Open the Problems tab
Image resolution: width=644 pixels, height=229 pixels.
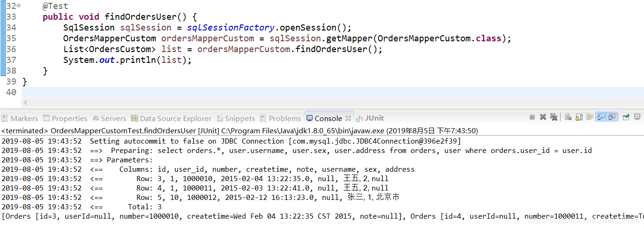pyautogui.click(x=280, y=118)
